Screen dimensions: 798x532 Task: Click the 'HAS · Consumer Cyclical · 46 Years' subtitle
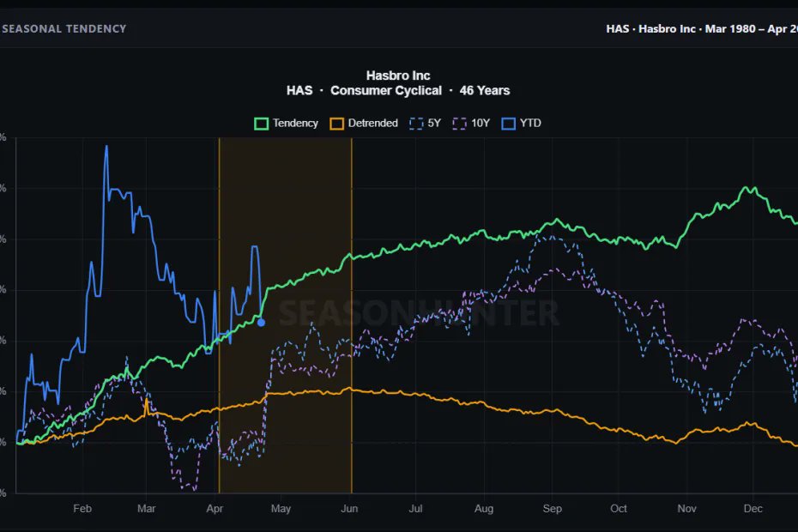pos(398,91)
